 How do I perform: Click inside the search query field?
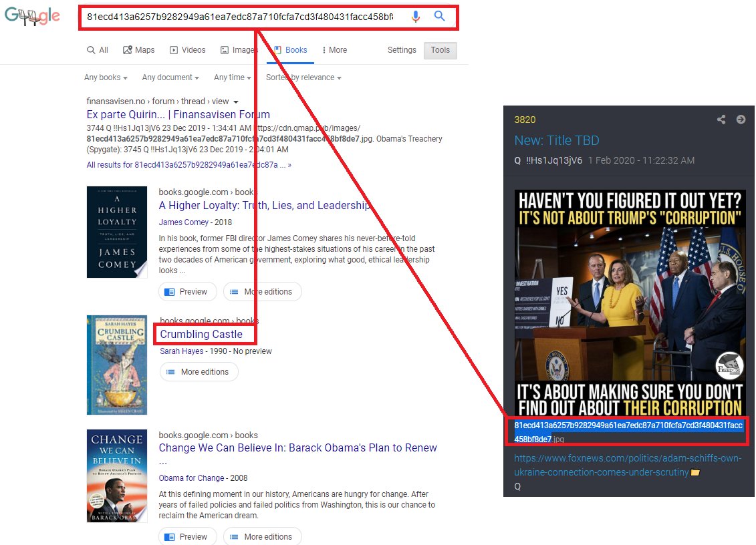click(239, 17)
